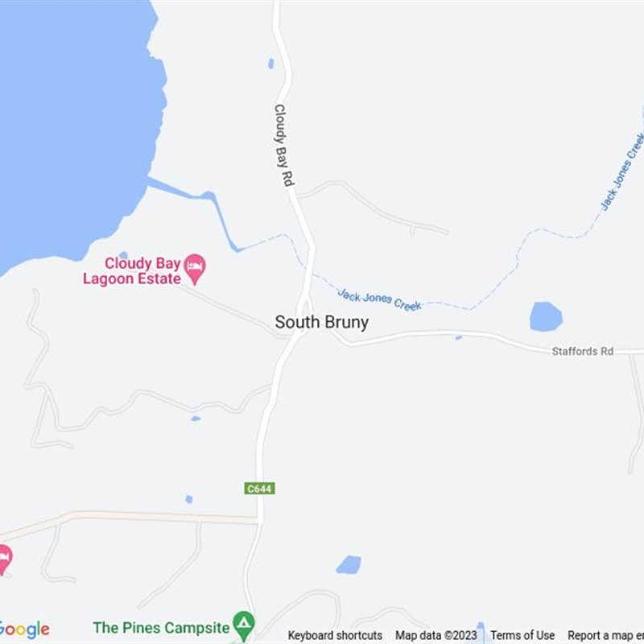Click the C644 route shield
The width and height of the screenshot is (644, 644).
(259, 489)
